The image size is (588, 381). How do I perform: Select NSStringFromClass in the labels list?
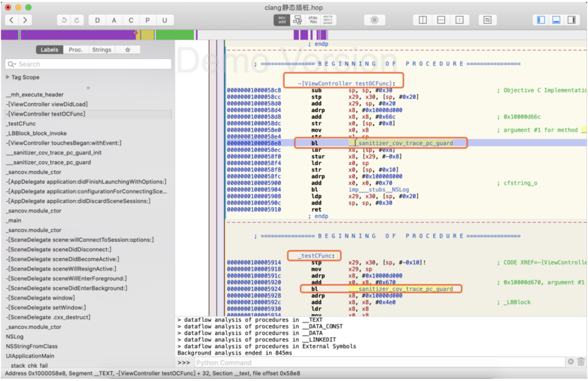coord(32,346)
